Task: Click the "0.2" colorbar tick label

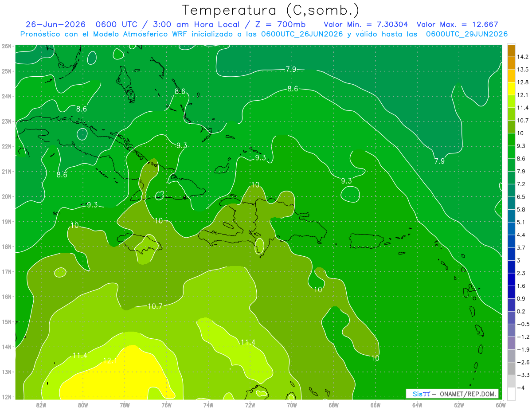Action: pos(521,311)
